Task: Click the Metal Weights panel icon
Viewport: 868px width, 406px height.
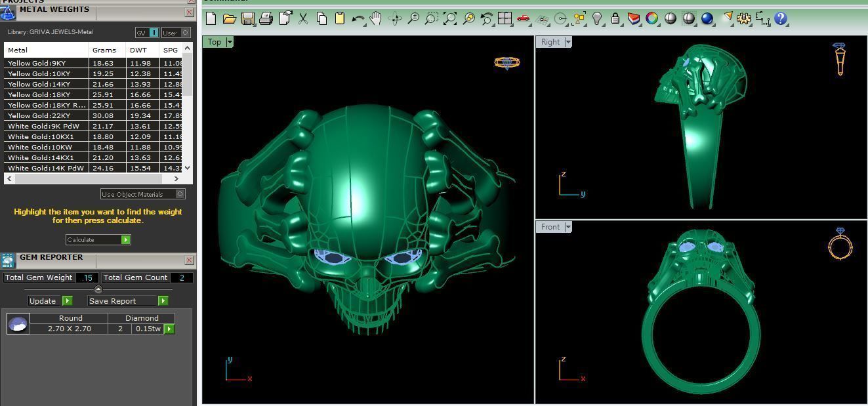Action: tap(8, 12)
